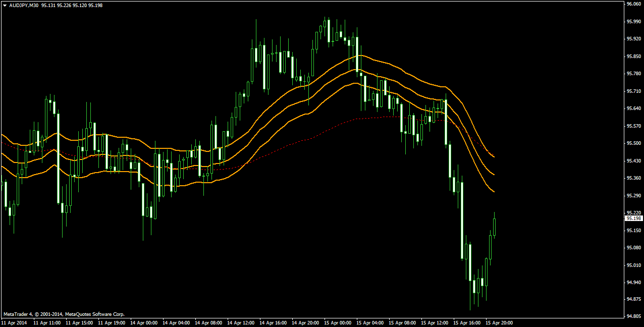The image size is (644, 327).
Task: Click the 95.990 price scale label
Action: 633,22
